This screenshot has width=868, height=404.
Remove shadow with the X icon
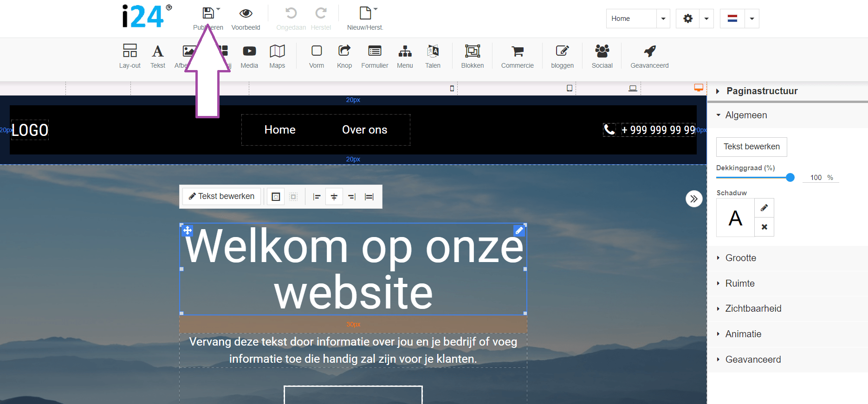pyautogui.click(x=764, y=227)
